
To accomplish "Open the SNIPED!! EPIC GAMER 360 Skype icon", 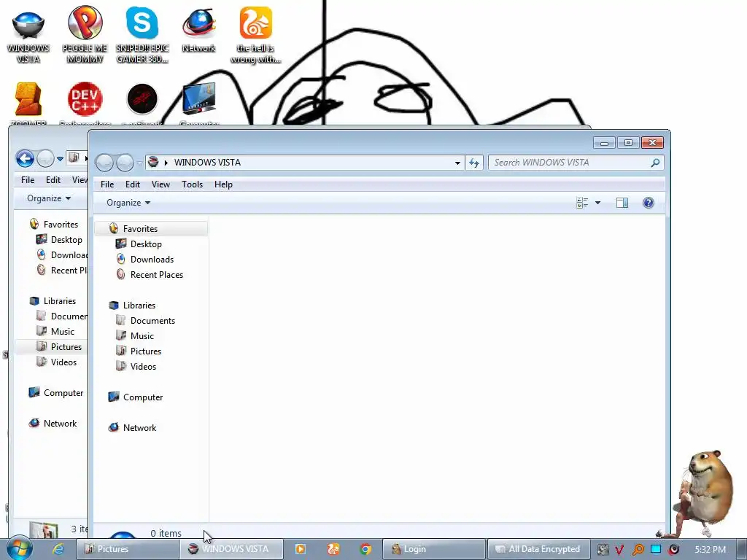I will 142,35.
